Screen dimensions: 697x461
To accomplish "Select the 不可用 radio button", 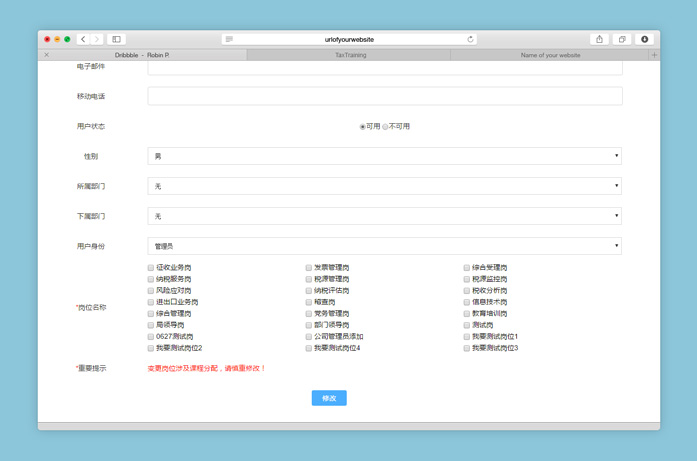I will [x=386, y=127].
